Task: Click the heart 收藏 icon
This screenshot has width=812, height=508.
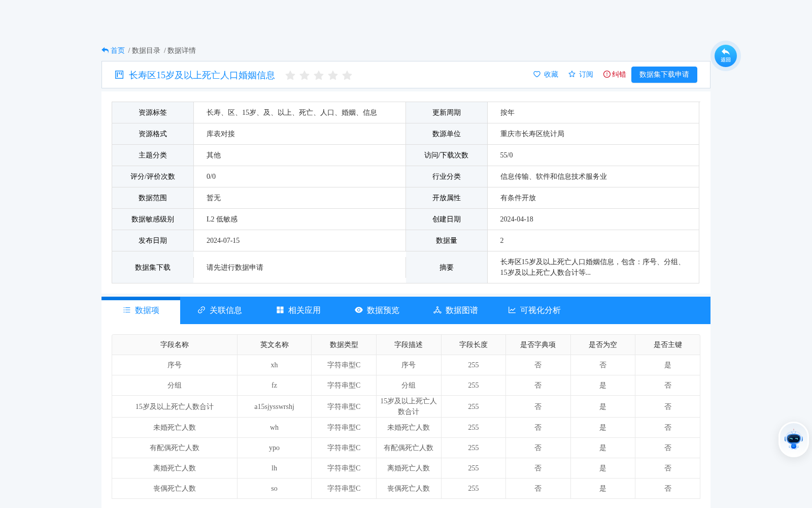Action: [537, 74]
